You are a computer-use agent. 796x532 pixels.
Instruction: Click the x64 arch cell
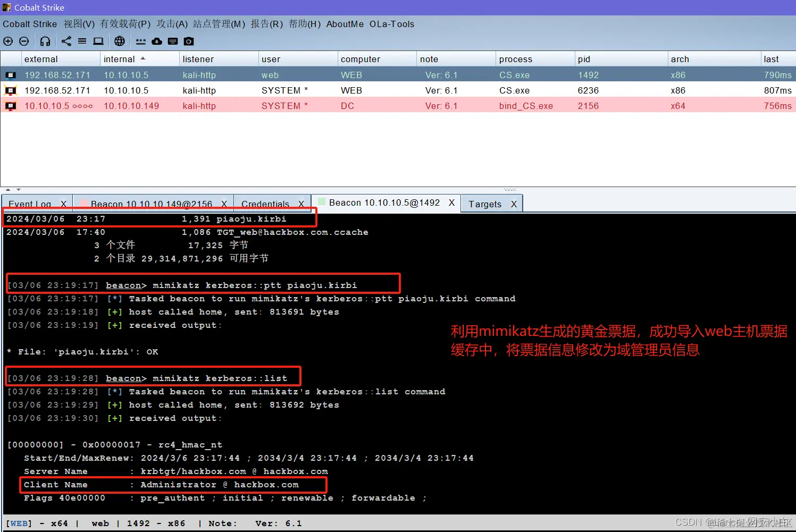pos(678,106)
